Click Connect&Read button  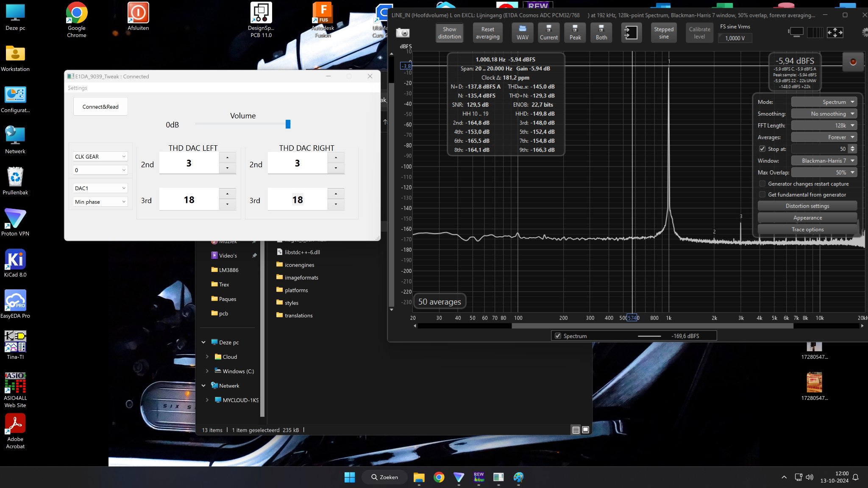point(100,107)
